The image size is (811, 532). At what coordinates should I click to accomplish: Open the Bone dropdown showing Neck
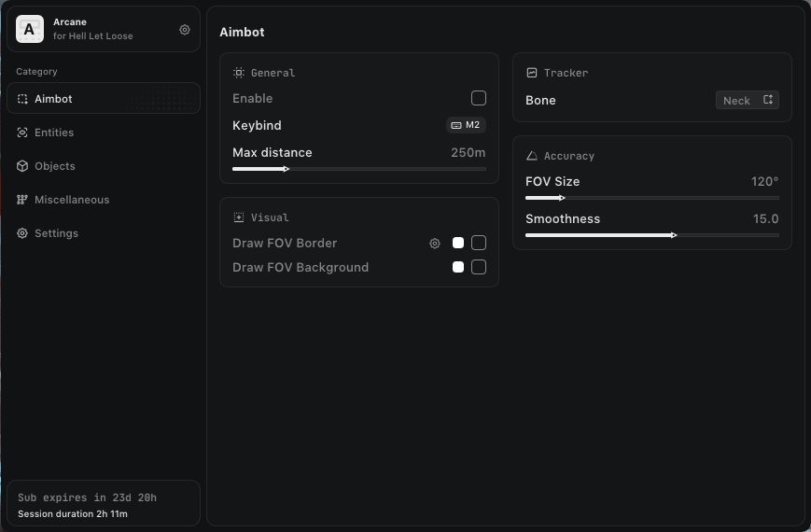tap(747, 100)
